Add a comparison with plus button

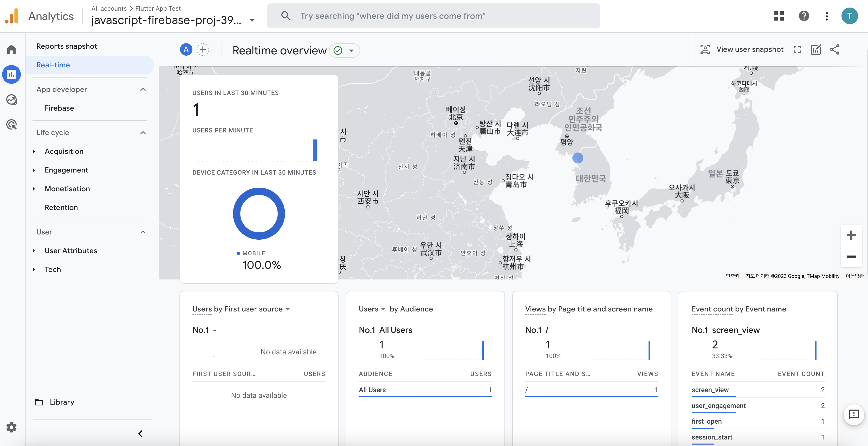[x=203, y=50]
